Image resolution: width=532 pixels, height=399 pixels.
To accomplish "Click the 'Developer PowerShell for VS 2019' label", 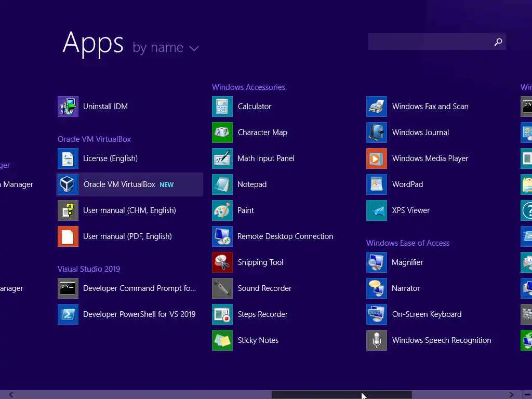I will (139, 314).
